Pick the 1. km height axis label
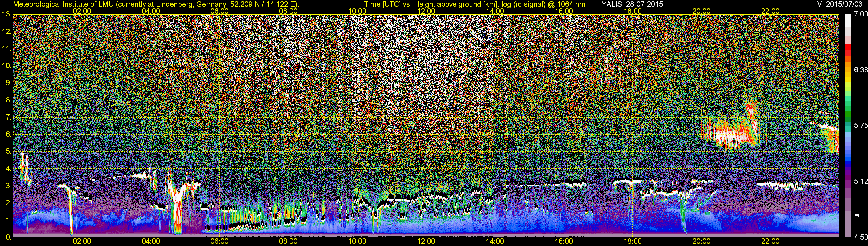This screenshot has width=868, height=246. pos(8,220)
